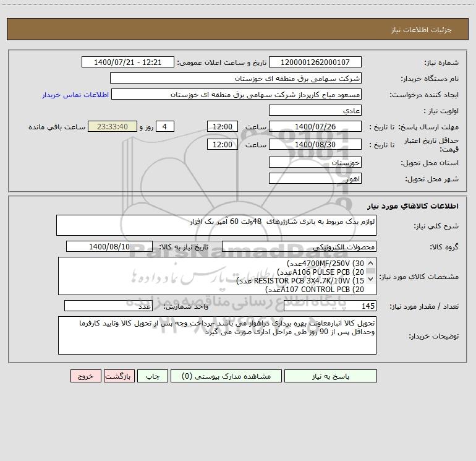476x461 pixels.
Task: Click label 'شماره نیاز:'
Action: tap(441, 63)
